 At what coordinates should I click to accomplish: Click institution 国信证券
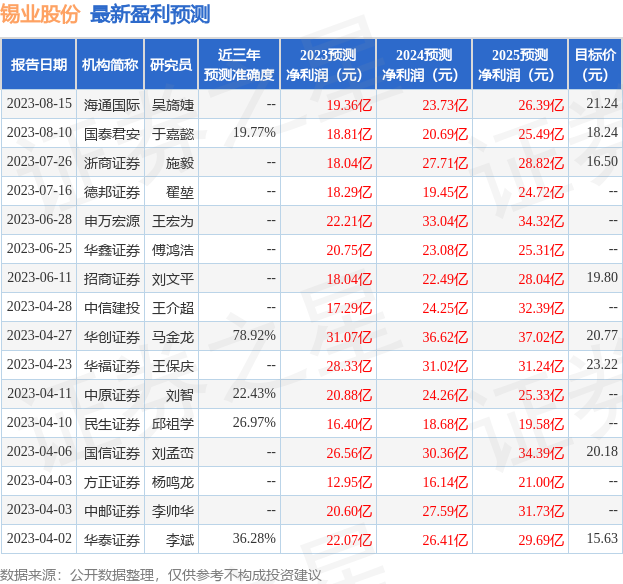(112, 453)
